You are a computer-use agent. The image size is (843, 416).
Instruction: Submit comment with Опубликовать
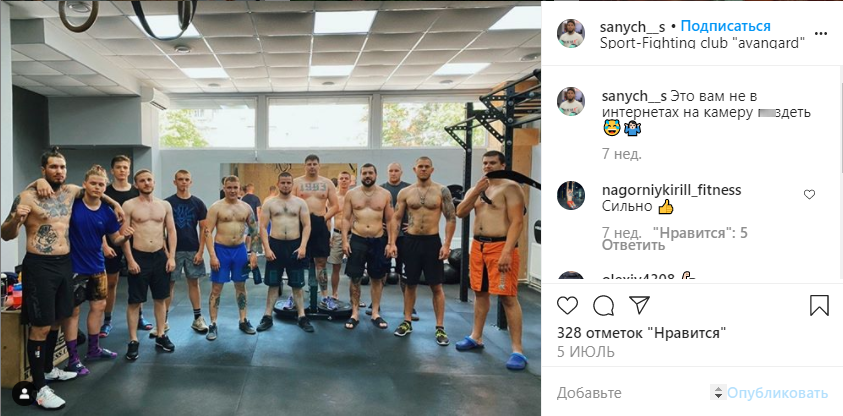pyautogui.click(x=777, y=393)
